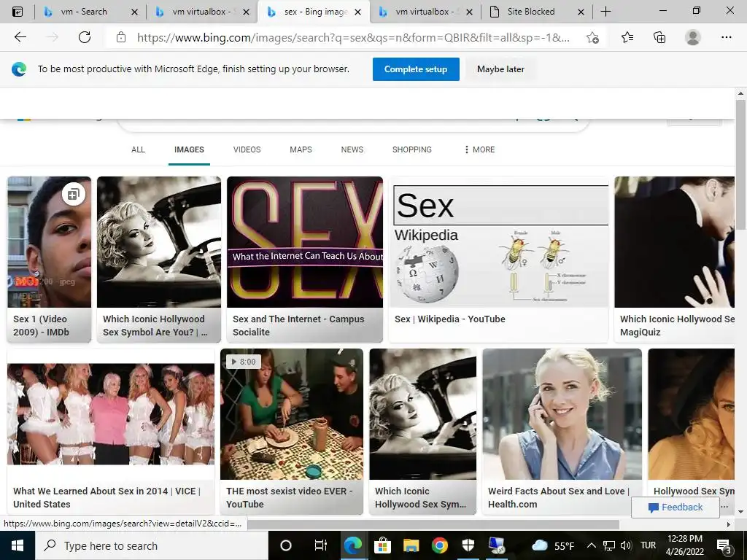
Task: Open the notification center icon
Action: tap(724, 545)
